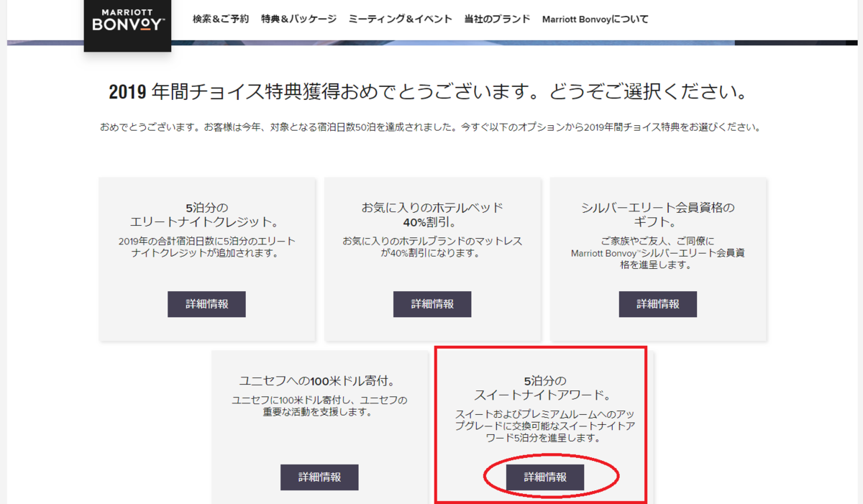The width and height of the screenshot is (863, 504).
Task: Select the お気に入りのホテルベッド40%割引 card title
Action: click(432, 215)
